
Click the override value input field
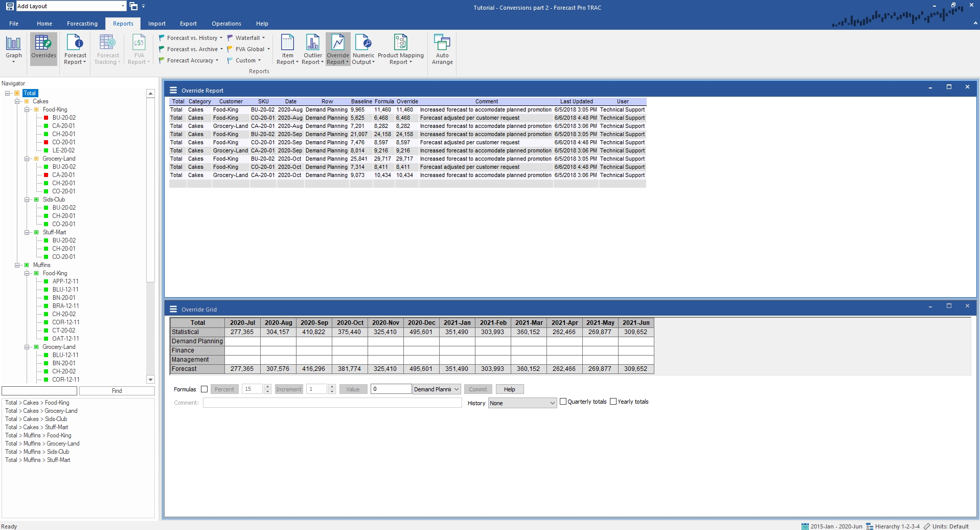click(x=391, y=389)
